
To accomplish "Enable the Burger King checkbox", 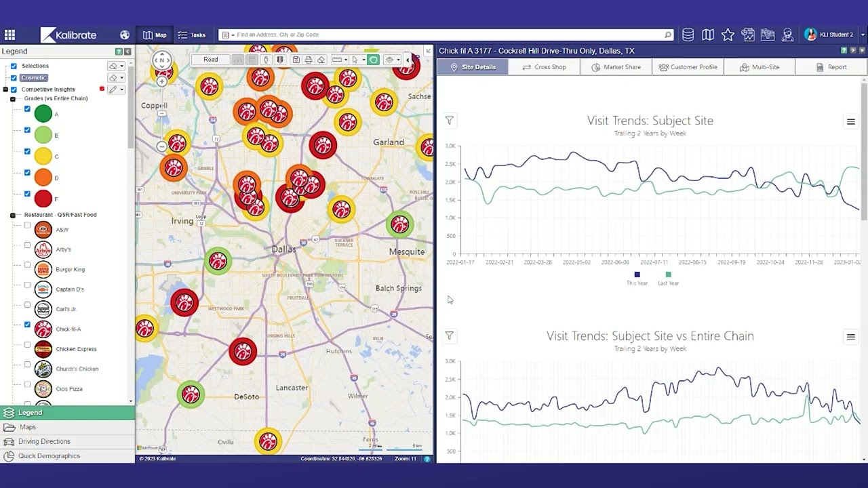I will click(27, 265).
